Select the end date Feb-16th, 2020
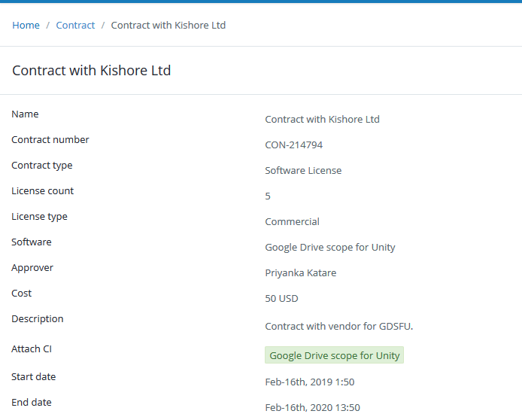The image size is (522, 420). pyautogui.click(x=312, y=408)
